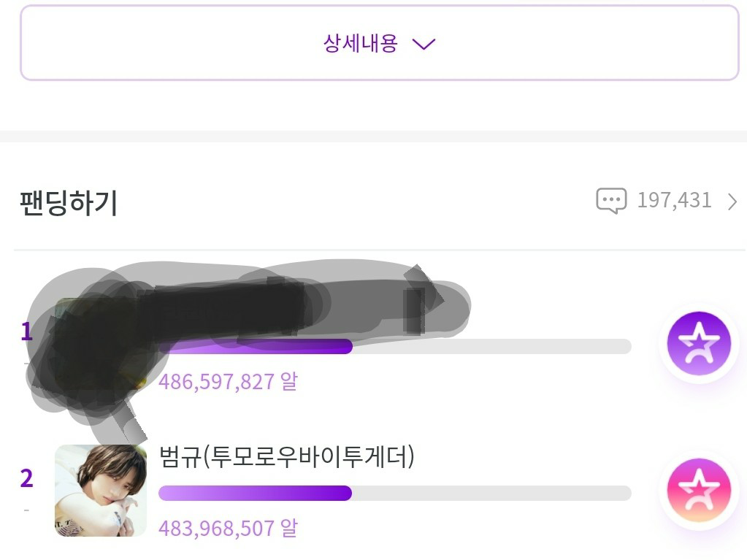This screenshot has height=560, width=747.
Task: Click the down chevron beside 상세내용
Action: (424, 44)
